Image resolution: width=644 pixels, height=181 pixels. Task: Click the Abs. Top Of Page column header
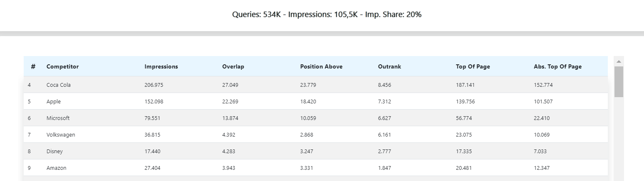558,66
